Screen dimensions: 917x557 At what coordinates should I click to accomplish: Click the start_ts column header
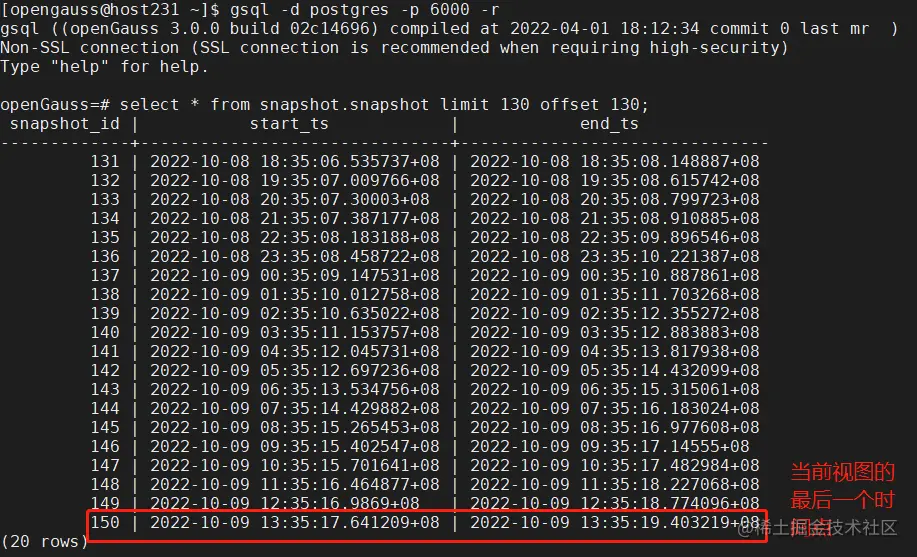(289, 124)
